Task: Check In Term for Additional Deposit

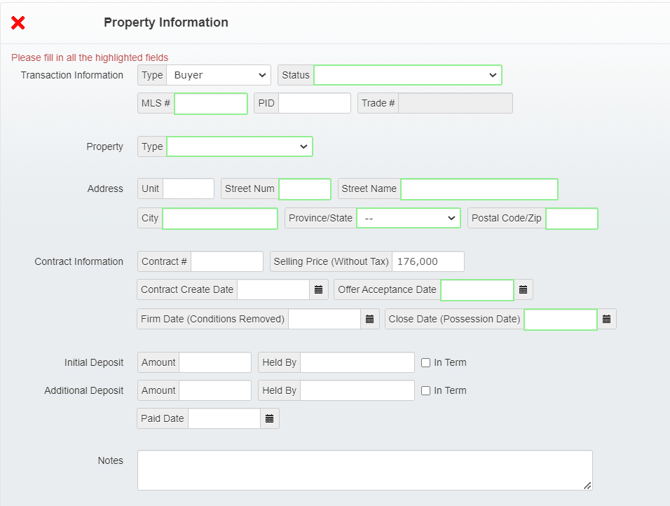Action: [x=426, y=391]
